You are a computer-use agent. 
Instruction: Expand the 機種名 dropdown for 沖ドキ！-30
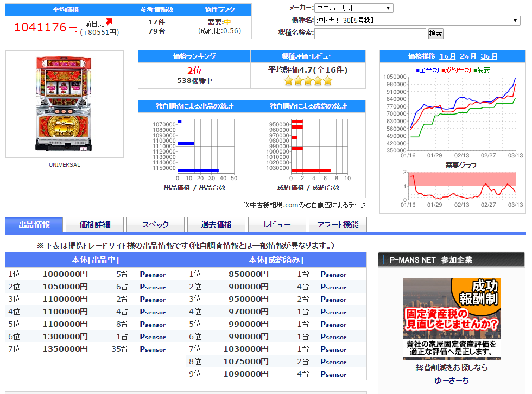pos(417,20)
